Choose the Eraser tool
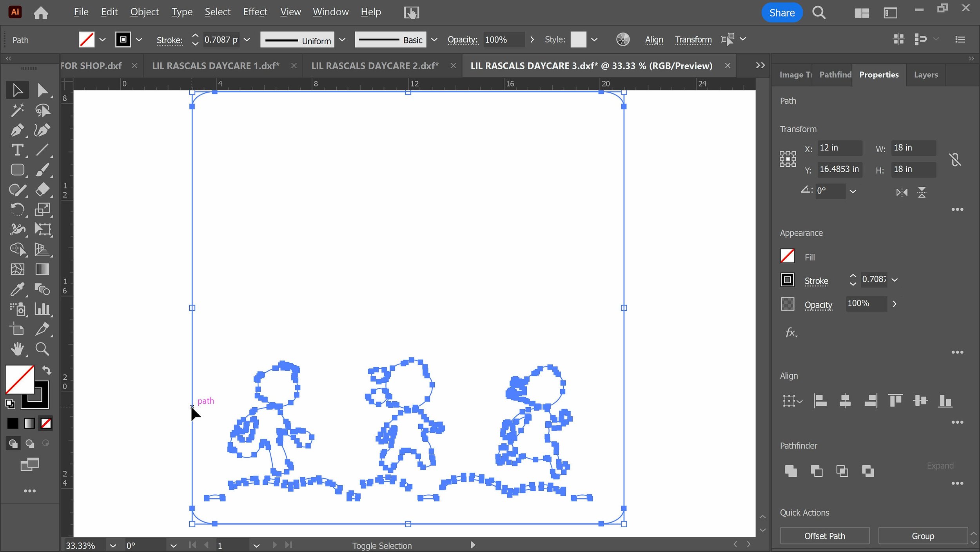This screenshot has height=552, width=980. pos(42,190)
